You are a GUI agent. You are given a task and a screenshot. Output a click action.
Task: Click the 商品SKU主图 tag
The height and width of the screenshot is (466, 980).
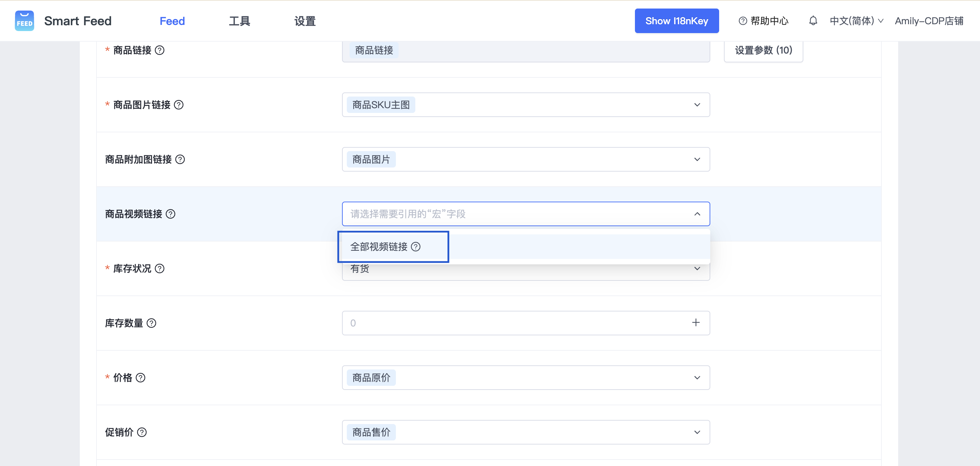pos(381,105)
